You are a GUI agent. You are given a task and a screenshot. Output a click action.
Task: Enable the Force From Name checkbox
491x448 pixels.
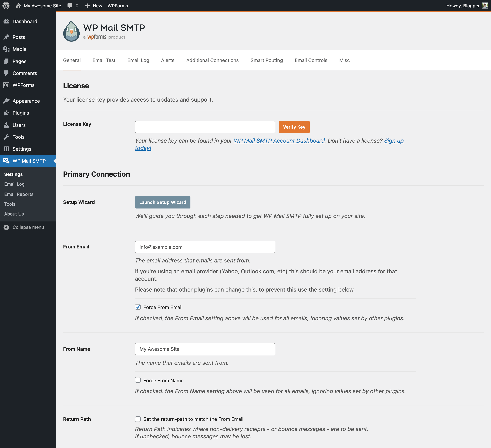(138, 380)
